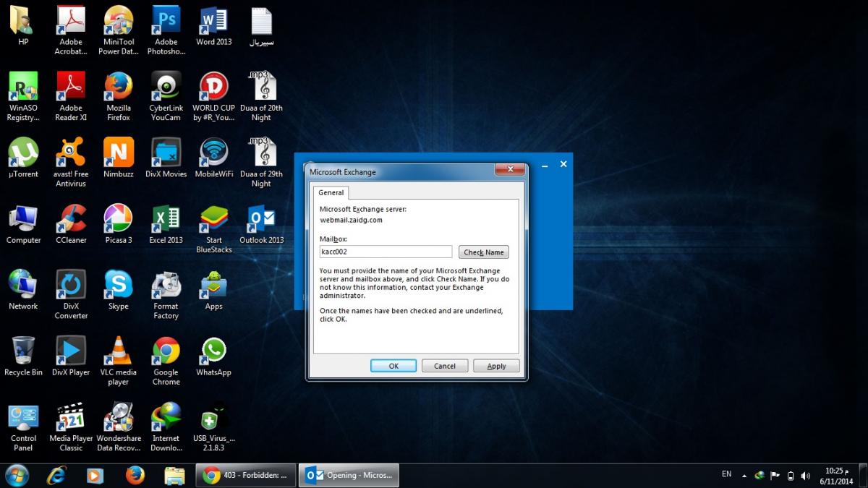This screenshot has height=488, width=868.
Task: Open Nimbuzz desktop icon
Action: pos(119,158)
